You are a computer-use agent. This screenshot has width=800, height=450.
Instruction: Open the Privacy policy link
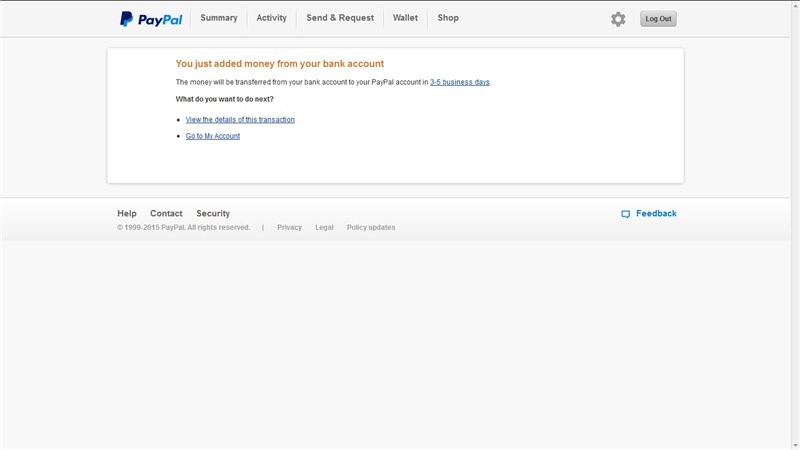tap(289, 227)
